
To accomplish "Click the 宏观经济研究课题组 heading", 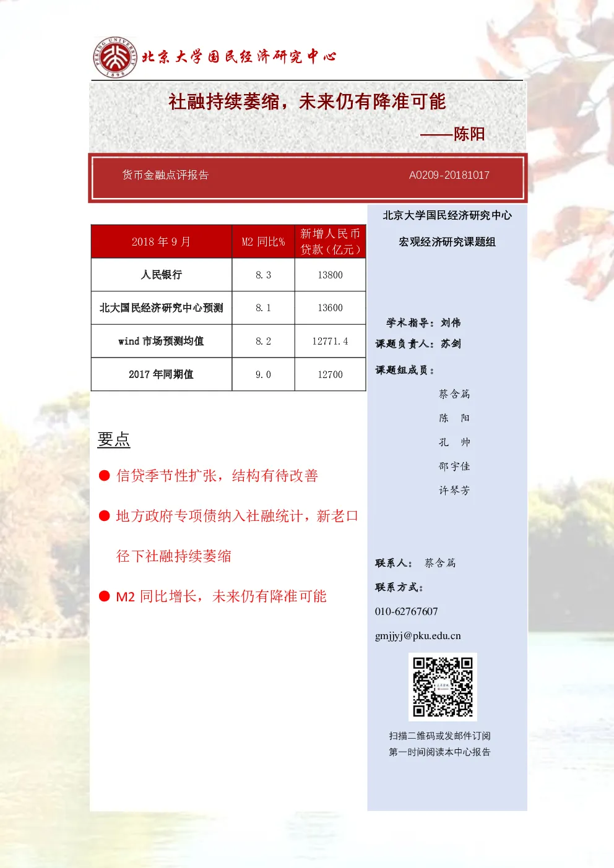I will (447, 242).
